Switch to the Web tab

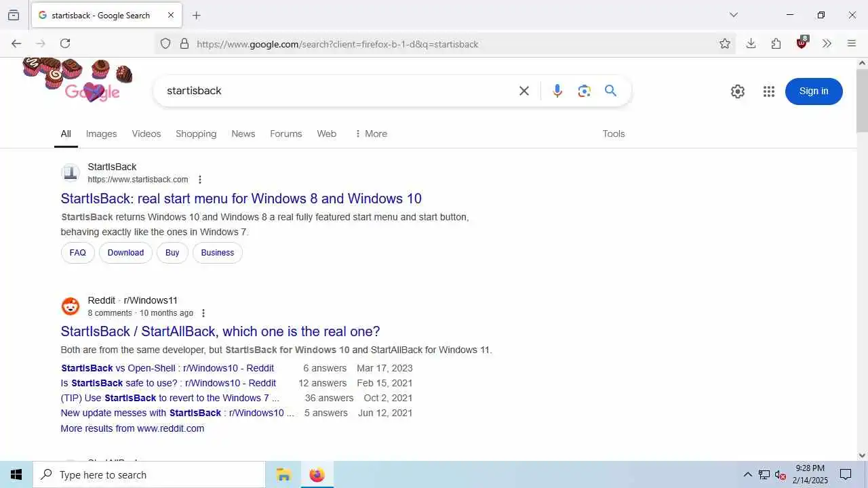click(327, 134)
